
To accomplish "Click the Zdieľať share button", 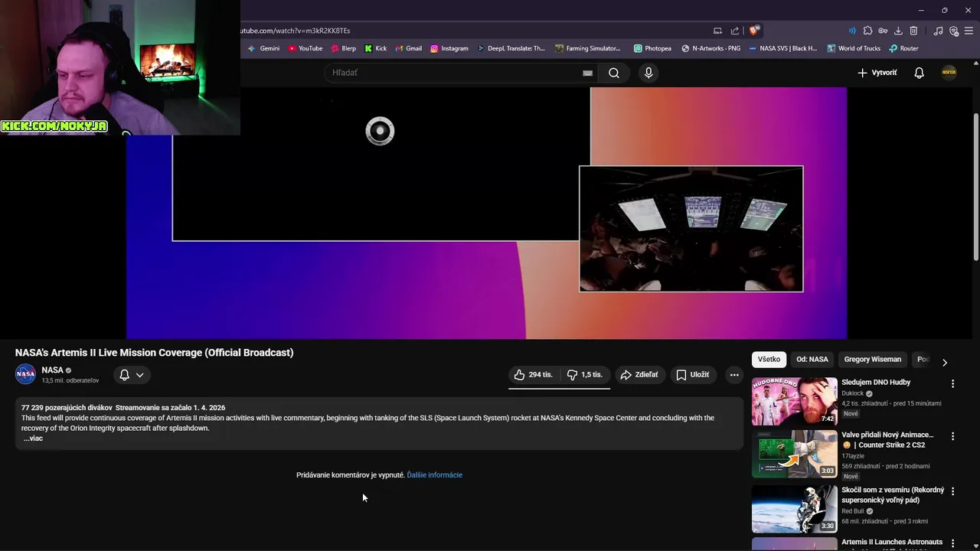I will (639, 375).
